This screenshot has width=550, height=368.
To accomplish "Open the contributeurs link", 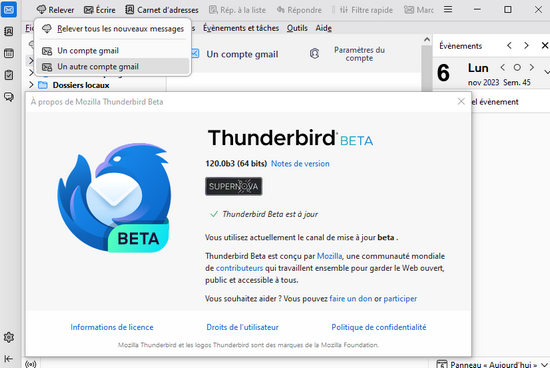I will 239,268.
